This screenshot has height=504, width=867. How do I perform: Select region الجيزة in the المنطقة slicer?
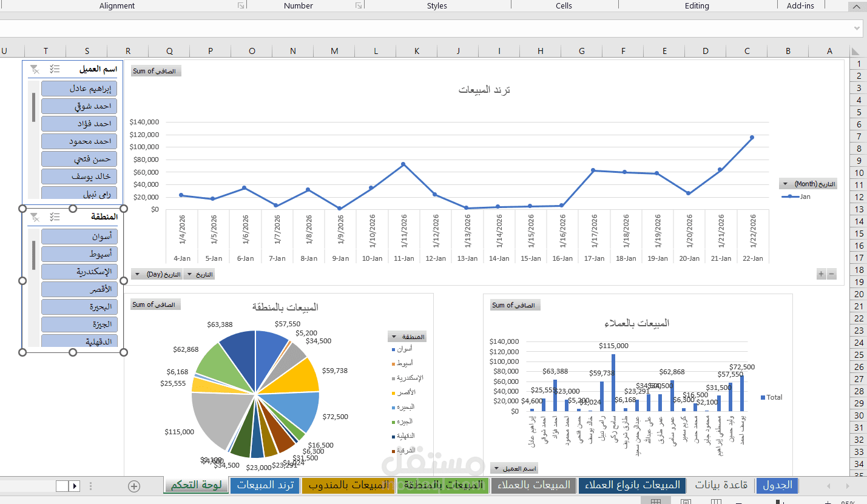[x=79, y=324]
